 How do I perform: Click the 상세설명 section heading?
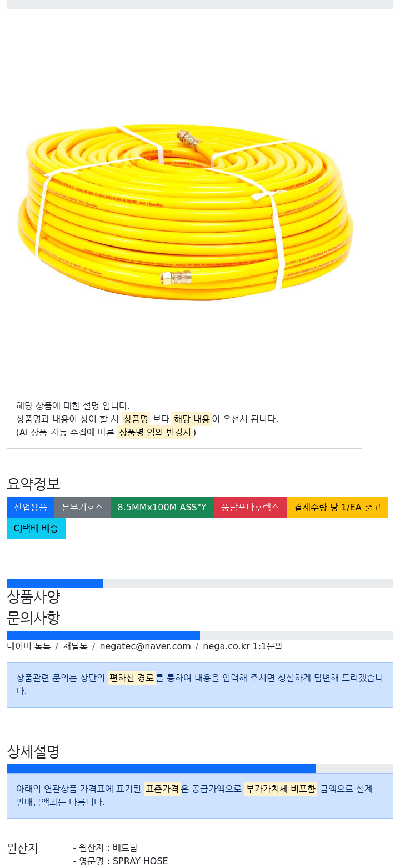33,752
